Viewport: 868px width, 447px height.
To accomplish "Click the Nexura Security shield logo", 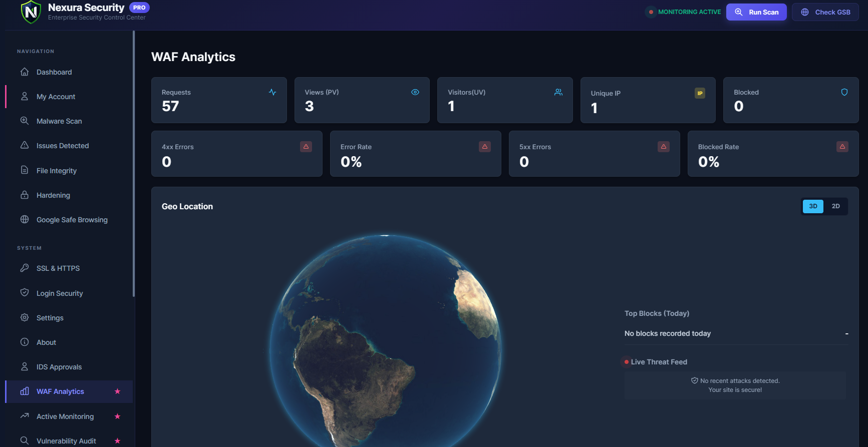I will point(31,12).
